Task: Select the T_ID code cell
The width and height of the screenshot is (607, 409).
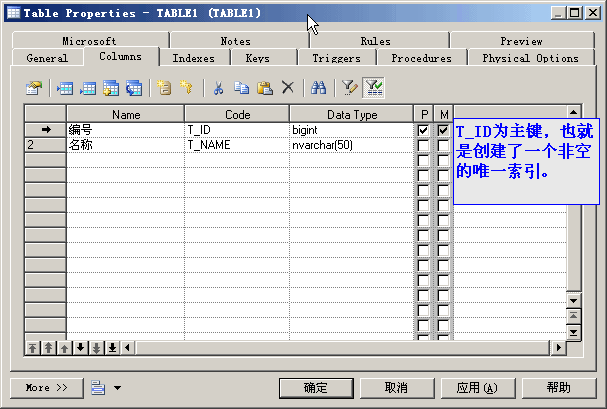Action: click(237, 130)
